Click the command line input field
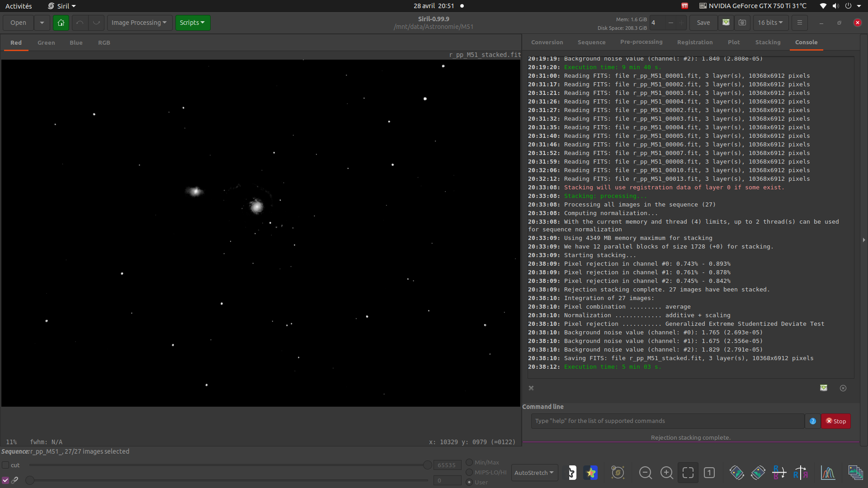868x488 pixels. [667, 421]
